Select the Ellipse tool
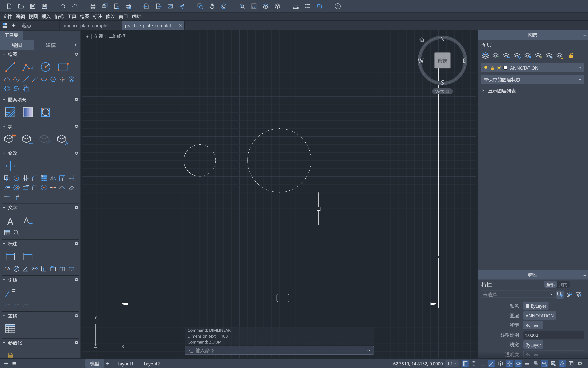 coord(44,79)
